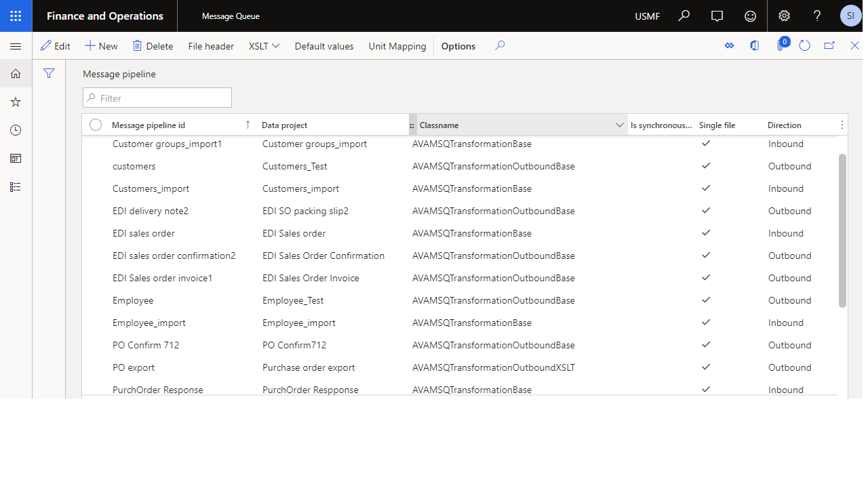Click the USMF company selector
868x488 pixels.
[648, 16]
